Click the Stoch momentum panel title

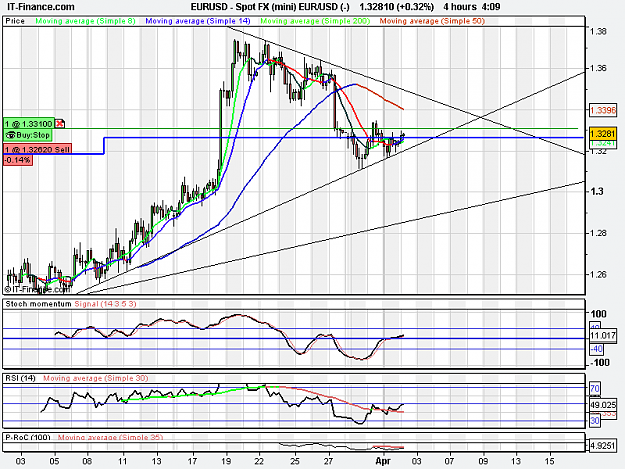(38, 304)
